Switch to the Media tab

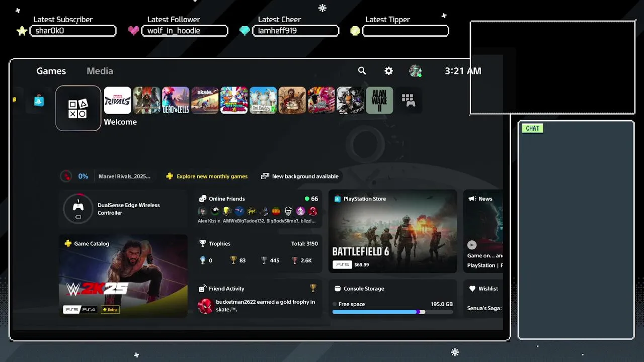(100, 71)
